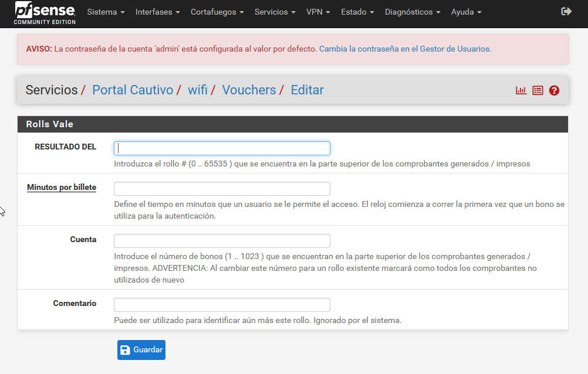
Task: Open the VPN dropdown menu
Action: click(318, 12)
